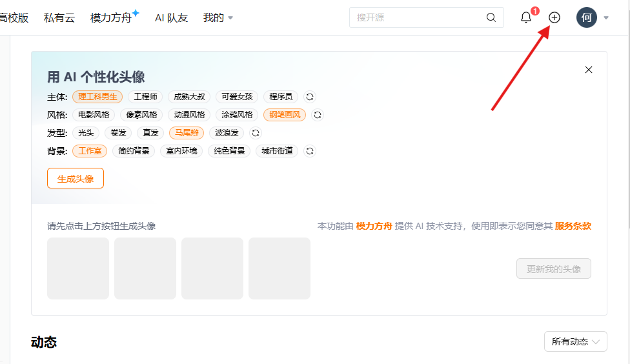
Task: Select the 简约背景 background tag
Action: 134,151
